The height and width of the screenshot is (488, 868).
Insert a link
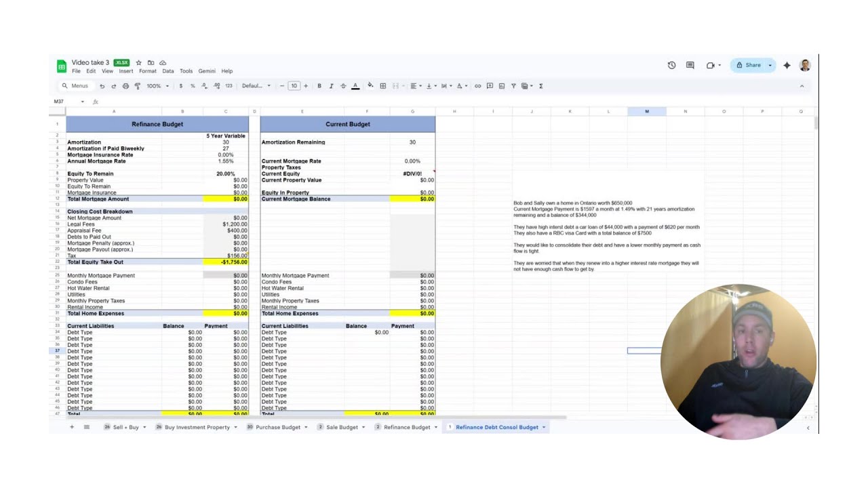pos(477,86)
